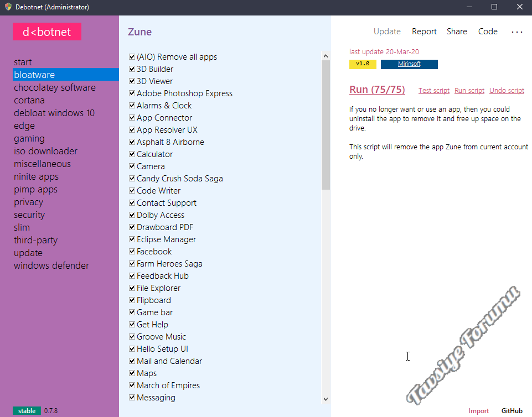Viewport: 532px width, 417px height.
Task: Toggle the Adobe Photoshop Express checkbox
Action: coord(132,93)
